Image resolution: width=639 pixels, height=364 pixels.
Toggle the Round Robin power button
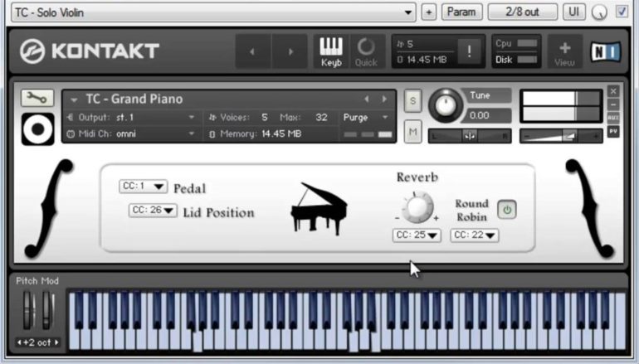coord(506,210)
